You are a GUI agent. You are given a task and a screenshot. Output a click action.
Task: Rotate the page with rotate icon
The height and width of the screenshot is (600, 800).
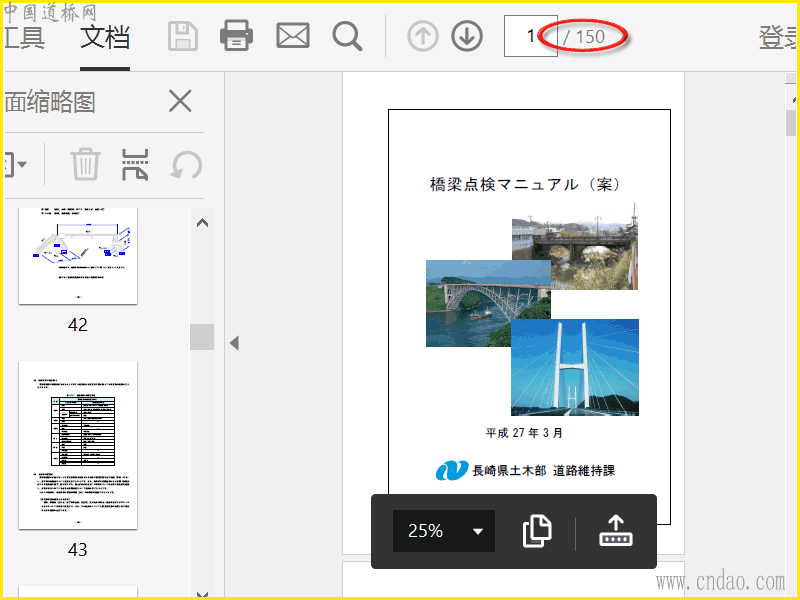pyautogui.click(x=186, y=165)
